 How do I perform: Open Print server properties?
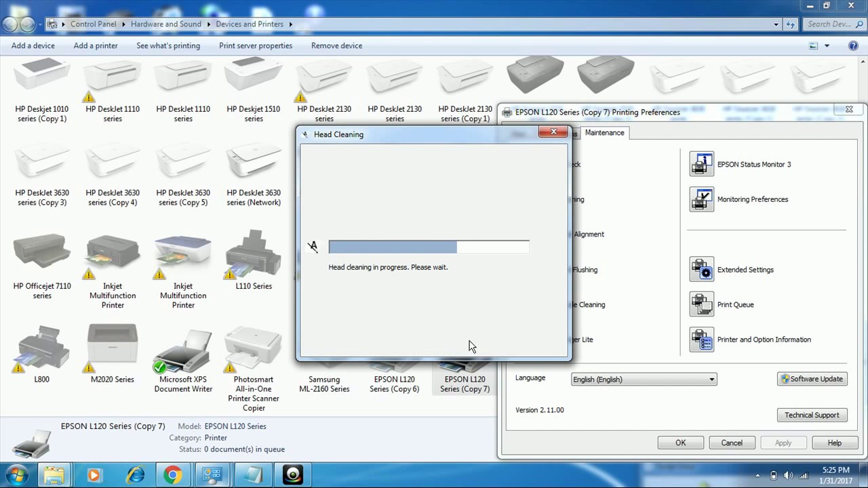pyautogui.click(x=256, y=45)
